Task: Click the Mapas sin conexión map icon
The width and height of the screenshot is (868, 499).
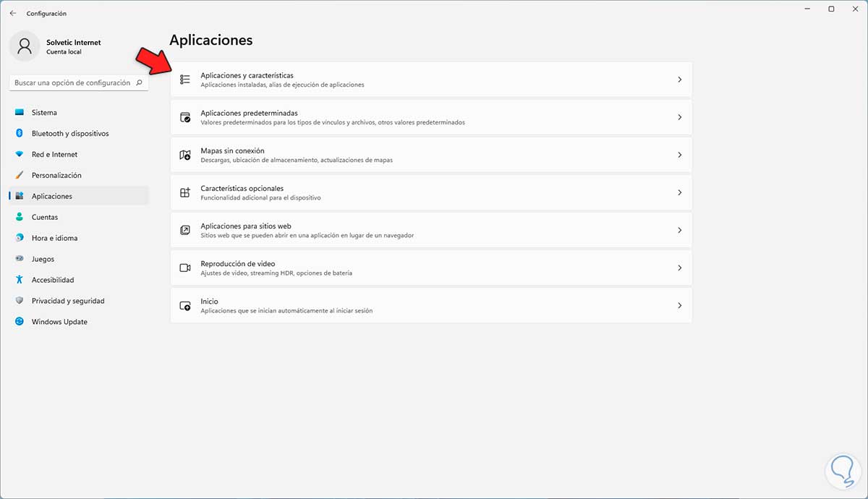Action: (185, 155)
